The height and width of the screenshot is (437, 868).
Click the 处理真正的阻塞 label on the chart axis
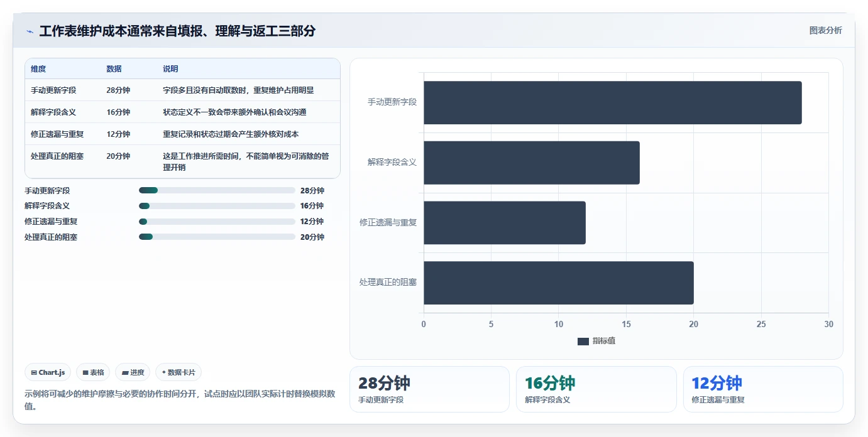click(388, 283)
